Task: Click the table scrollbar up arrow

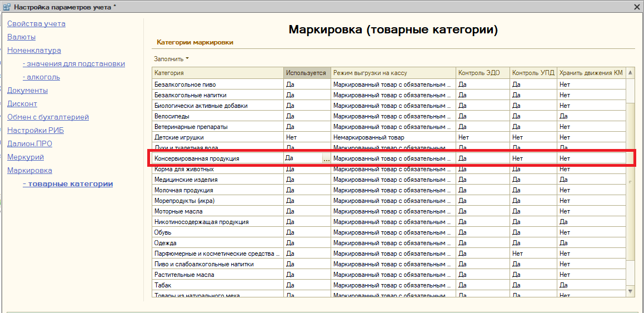Action: pyautogui.click(x=630, y=73)
